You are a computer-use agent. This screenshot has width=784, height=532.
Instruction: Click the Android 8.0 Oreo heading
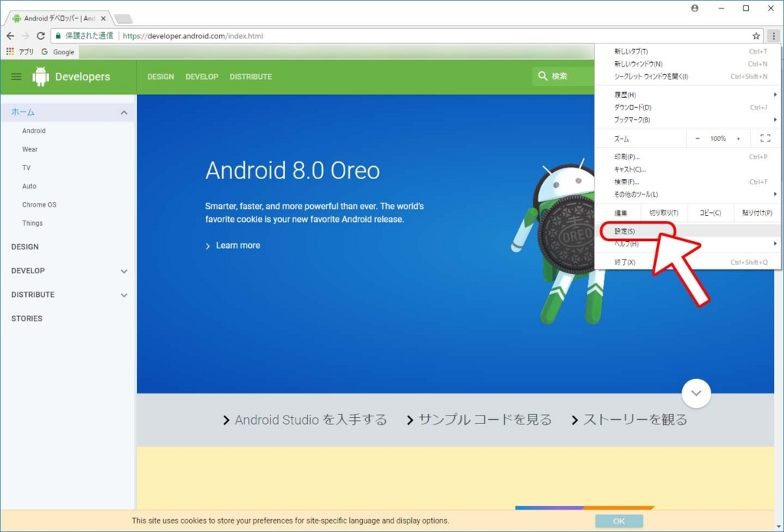pyautogui.click(x=292, y=171)
